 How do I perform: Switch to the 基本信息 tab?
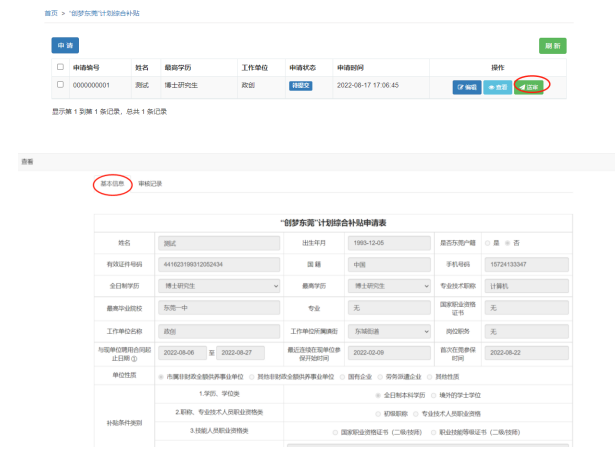pyautogui.click(x=111, y=184)
